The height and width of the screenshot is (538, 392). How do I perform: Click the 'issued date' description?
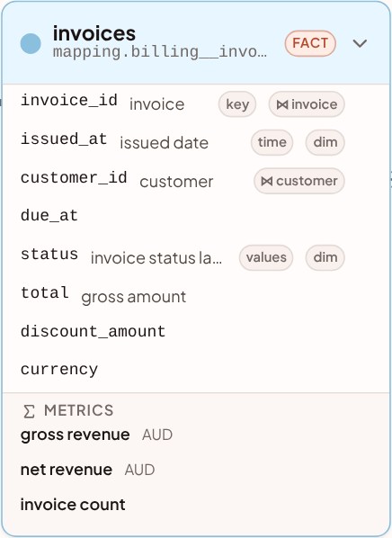pyautogui.click(x=164, y=143)
